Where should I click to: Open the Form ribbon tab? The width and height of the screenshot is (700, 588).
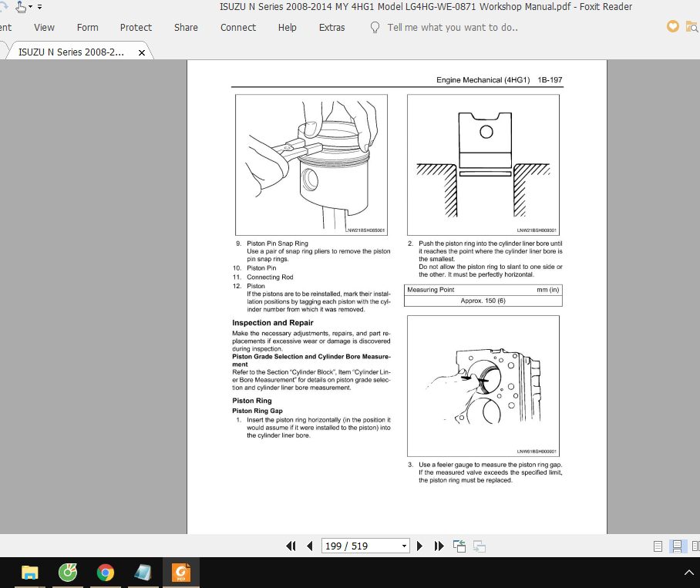click(x=88, y=28)
